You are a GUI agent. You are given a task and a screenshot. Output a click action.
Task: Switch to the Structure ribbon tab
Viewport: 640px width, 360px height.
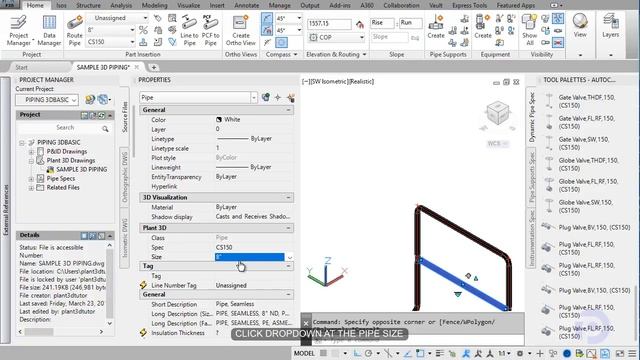coord(88,6)
